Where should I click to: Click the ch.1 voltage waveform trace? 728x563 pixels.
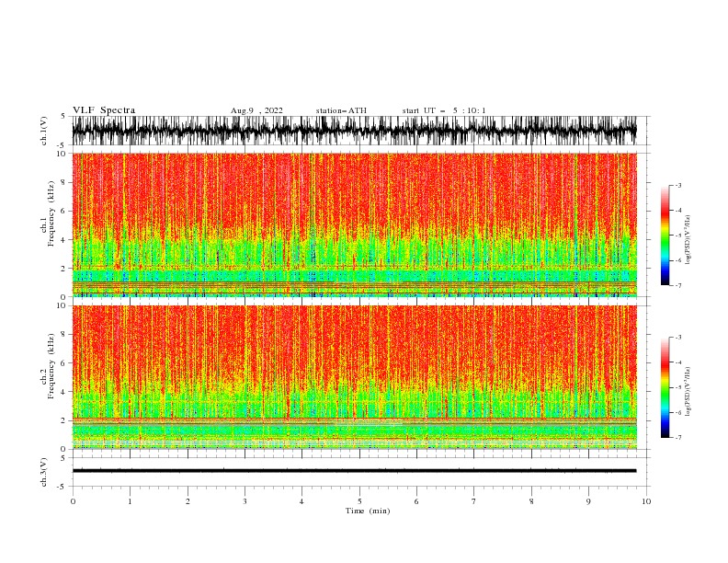354,131
